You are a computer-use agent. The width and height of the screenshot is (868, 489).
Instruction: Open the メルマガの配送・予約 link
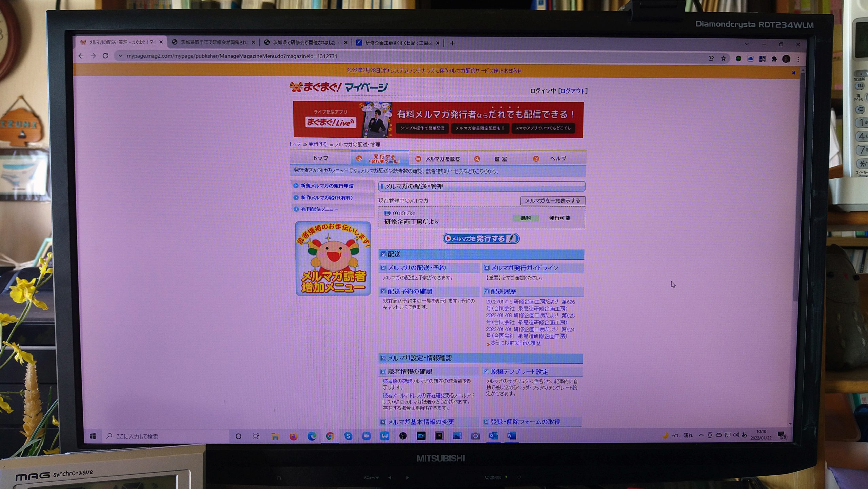[x=416, y=268]
